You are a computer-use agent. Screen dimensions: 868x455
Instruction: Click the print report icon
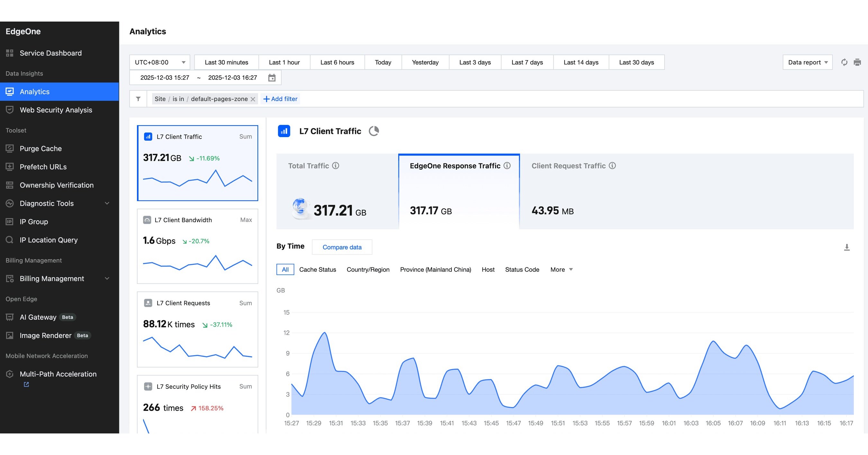click(x=857, y=62)
